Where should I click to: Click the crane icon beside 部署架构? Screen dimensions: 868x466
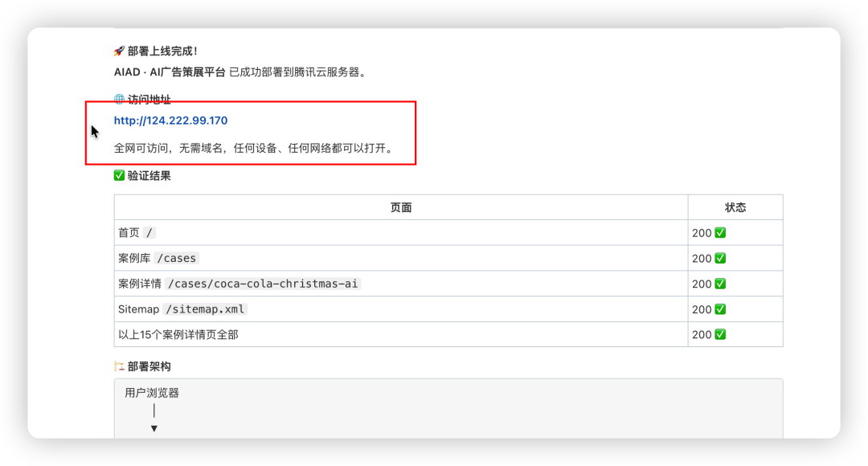coord(119,366)
